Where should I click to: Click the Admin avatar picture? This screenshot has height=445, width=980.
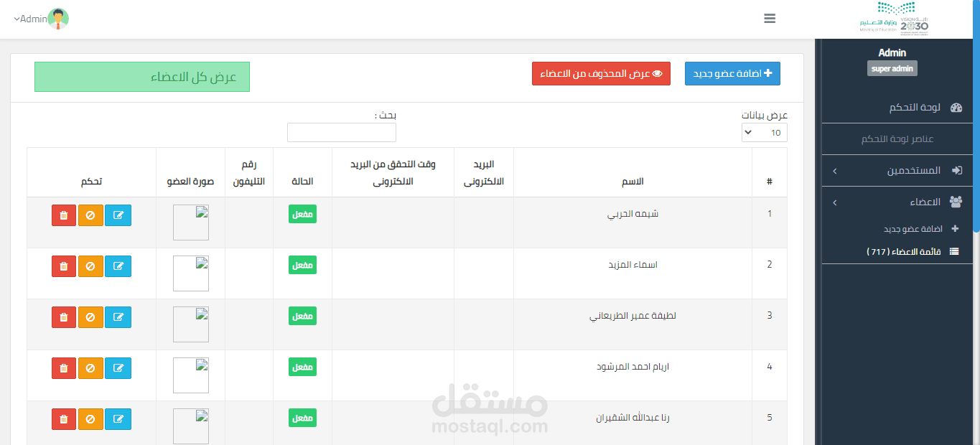click(58, 19)
